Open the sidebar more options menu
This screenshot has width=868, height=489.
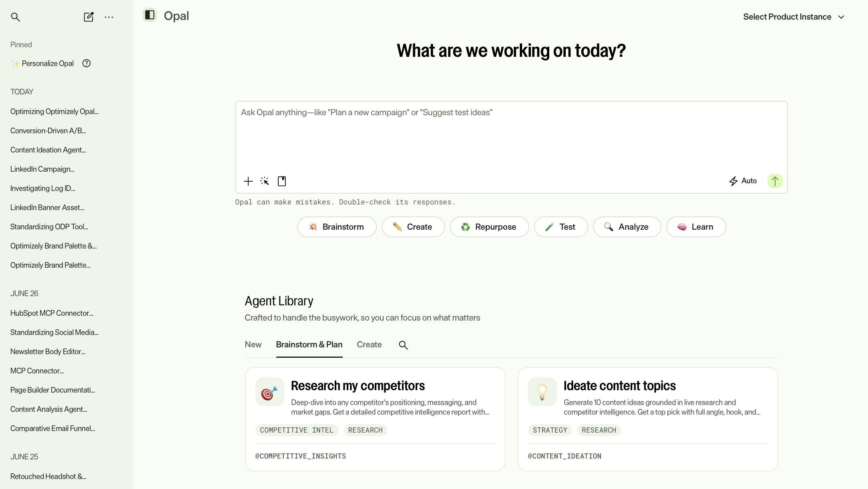109,17
